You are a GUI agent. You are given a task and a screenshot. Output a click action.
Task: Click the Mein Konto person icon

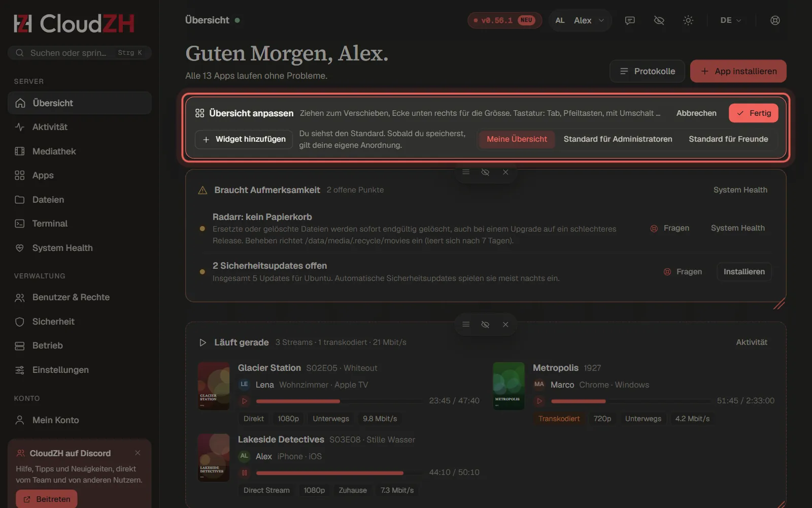20,420
